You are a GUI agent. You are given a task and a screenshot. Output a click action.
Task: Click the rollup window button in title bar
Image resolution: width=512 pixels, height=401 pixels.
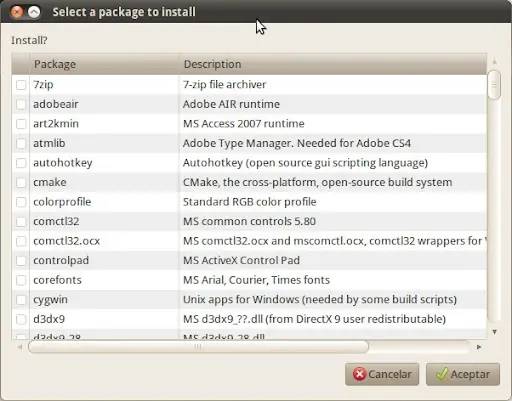[34, 12]
